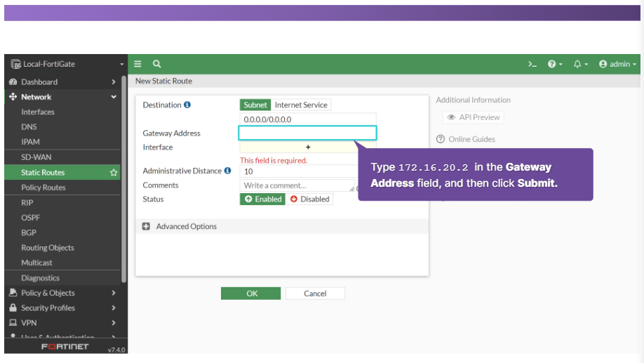This screenshot has height=363, width=644.
Task: Click the sidebar vertical scrollbar
Action: [123, 179]
